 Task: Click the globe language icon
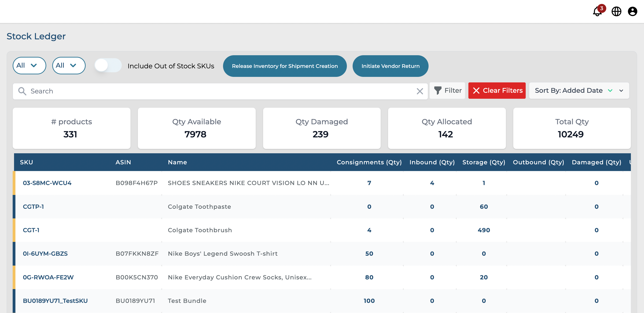616,12
